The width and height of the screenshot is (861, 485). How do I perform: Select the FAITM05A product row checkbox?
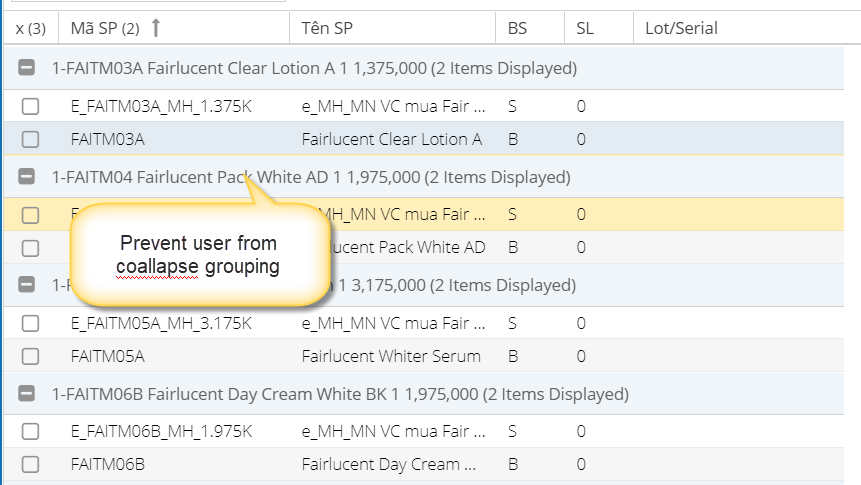click(30, 356)
